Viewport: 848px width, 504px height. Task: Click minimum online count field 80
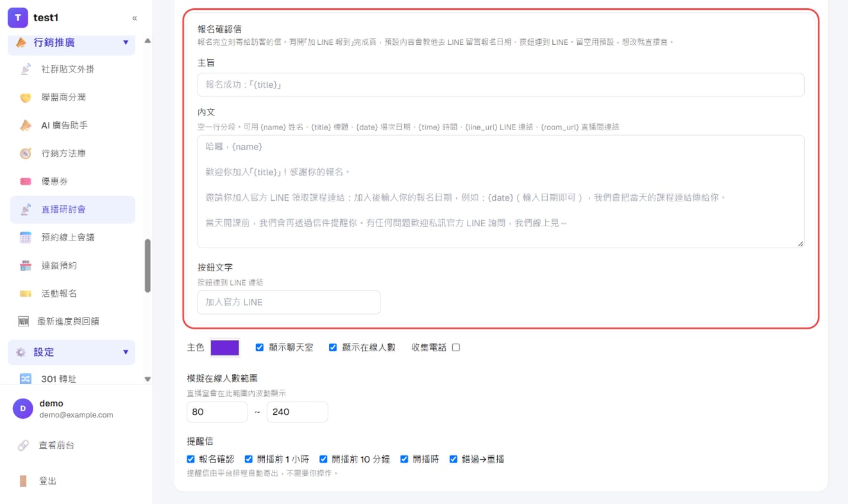tap(217, 412)
